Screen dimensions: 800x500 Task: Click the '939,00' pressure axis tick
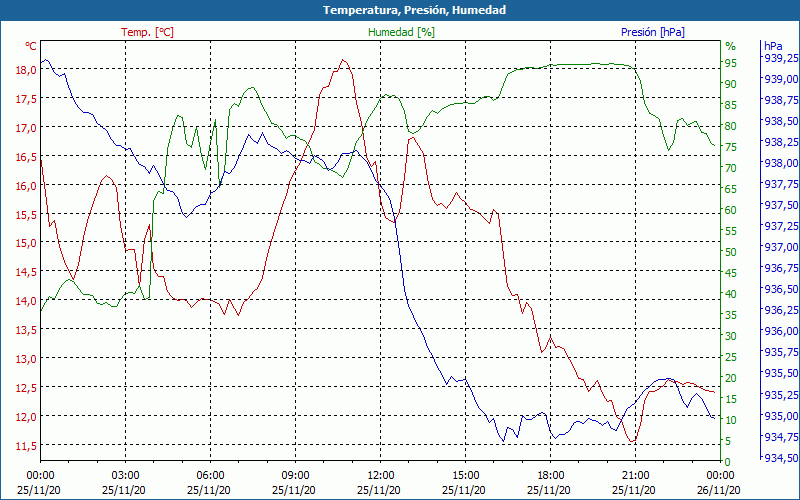click(x=782, y=79)
